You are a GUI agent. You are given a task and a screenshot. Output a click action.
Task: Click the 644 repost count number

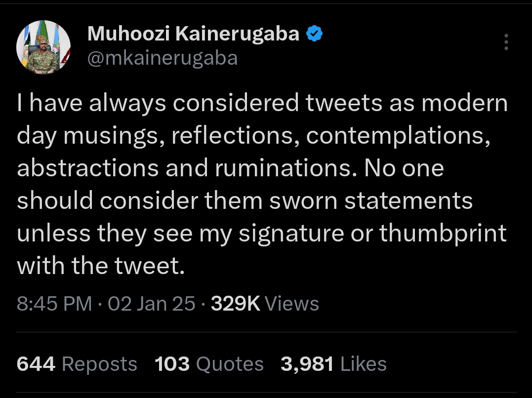pos(36,364)
